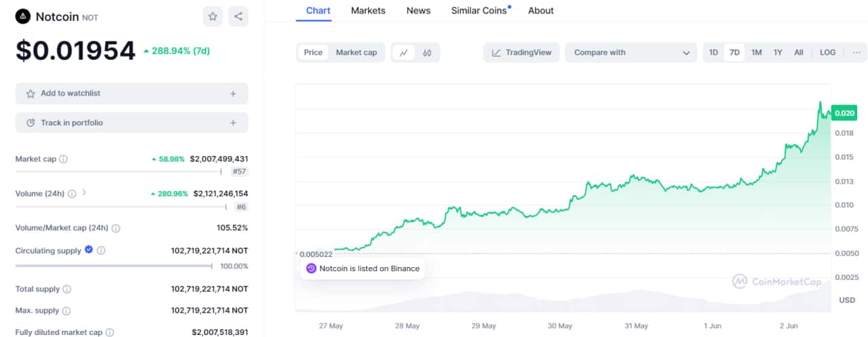The width and height of the screenshot is (868, 337).
Task: Click the info icon next to Max. supply
Action: (66, 311)
